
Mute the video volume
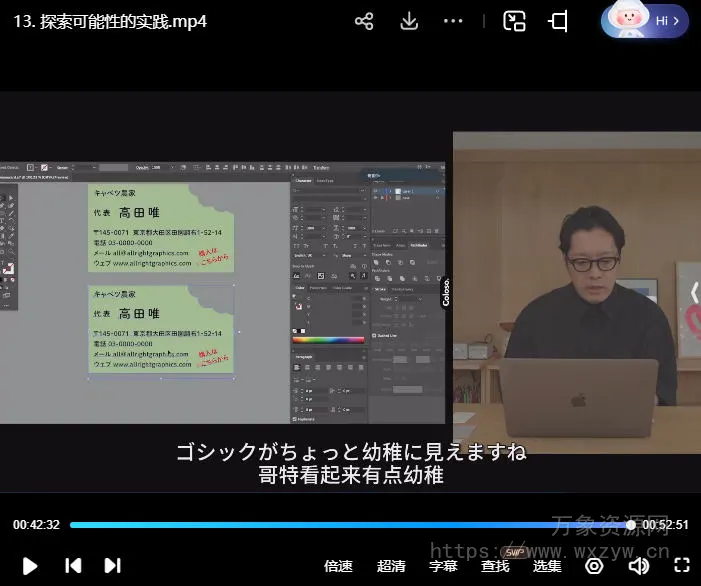pos(638,566)
